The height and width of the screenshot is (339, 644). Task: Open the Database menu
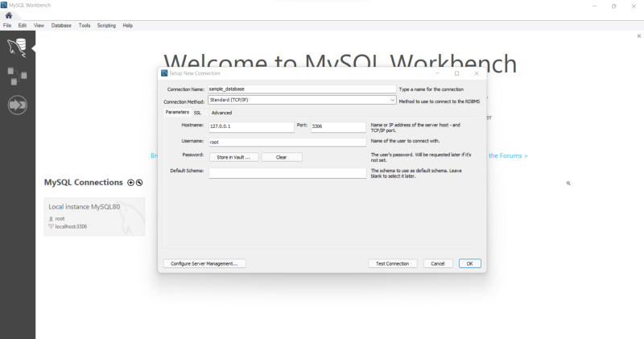(x=61, y=26)
